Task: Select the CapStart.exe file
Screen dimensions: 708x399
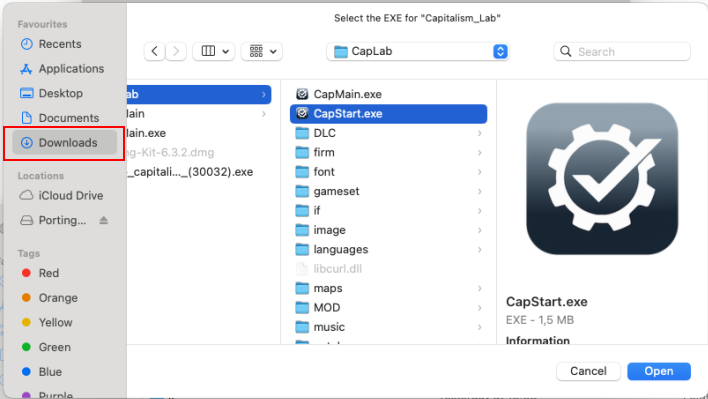Action: point(388,114)
